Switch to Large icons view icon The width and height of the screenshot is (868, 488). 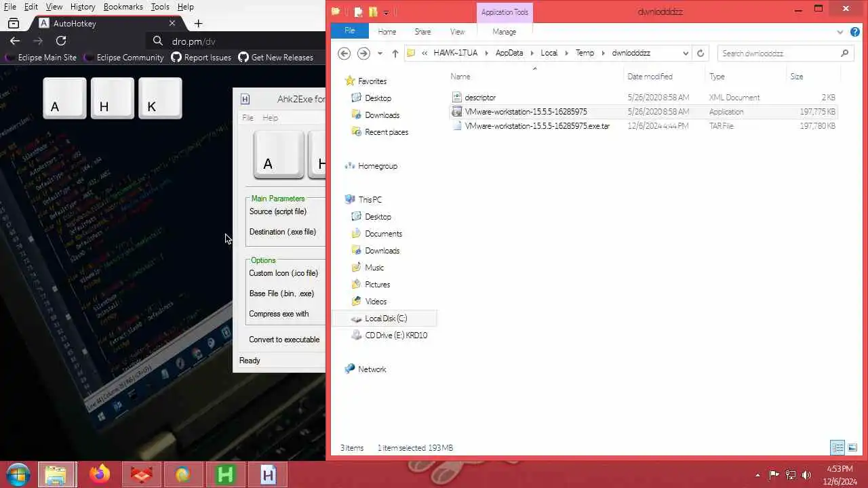pos(852,447)
